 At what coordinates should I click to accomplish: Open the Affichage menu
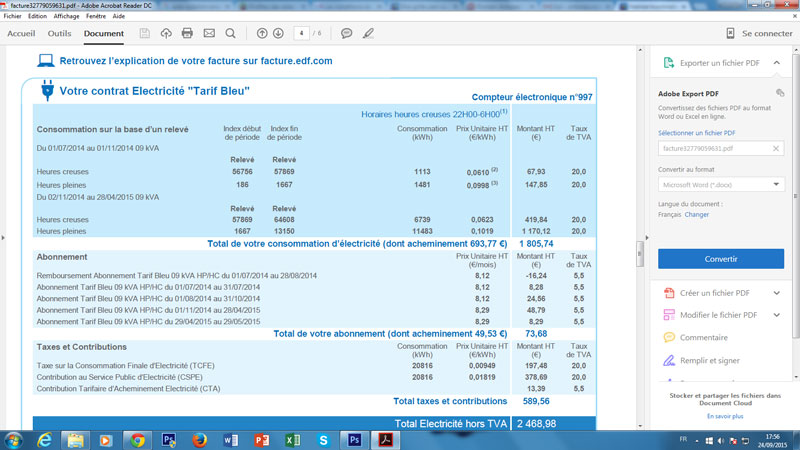(66, 16)
